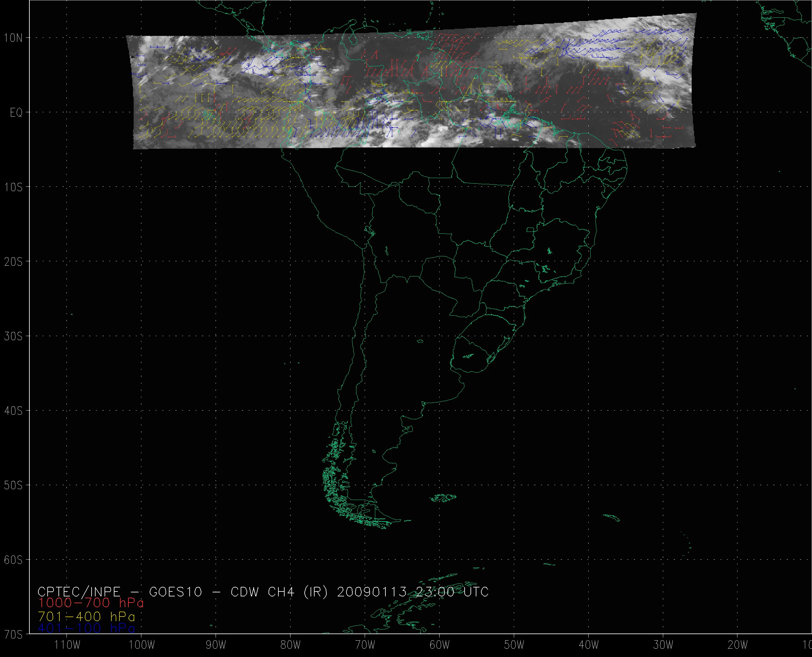812x657 pixels.
Task: Click the 10S latitude label
Action: [x=14, y=187]
